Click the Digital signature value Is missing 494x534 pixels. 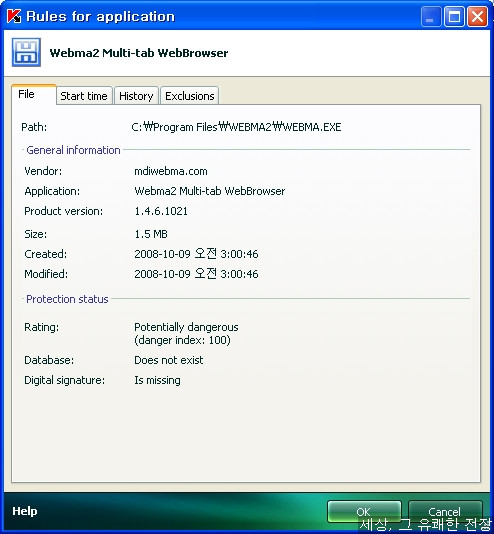pyautogui.click(x=157, y=380)
